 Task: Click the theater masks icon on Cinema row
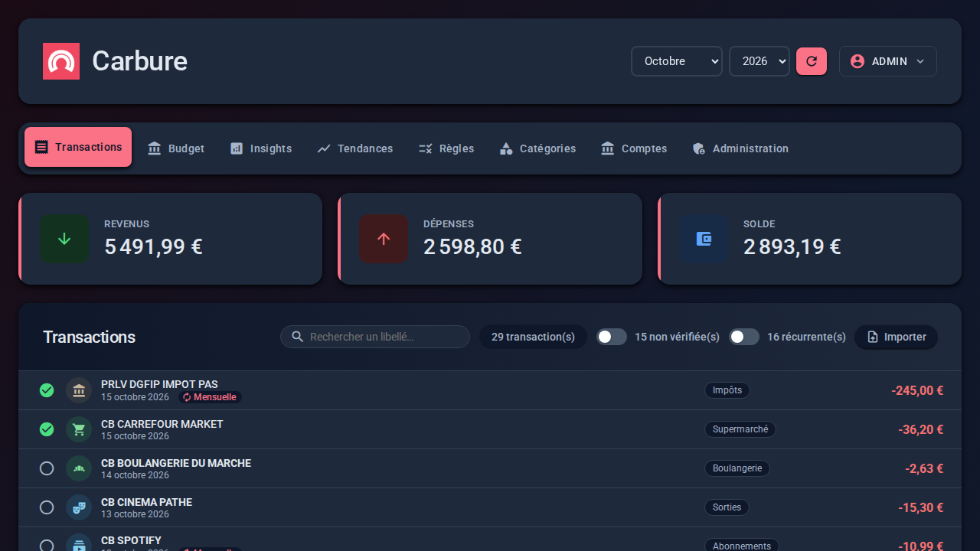click(x=79, y=507)
